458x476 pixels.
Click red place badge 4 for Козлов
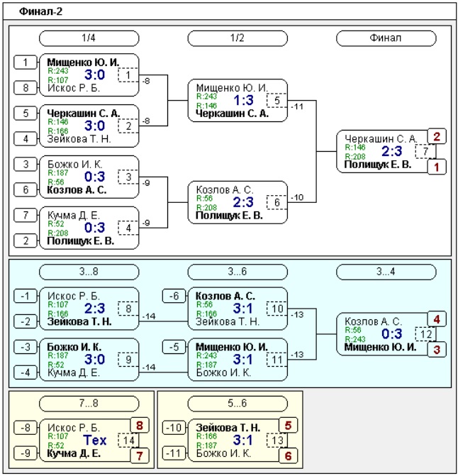coord(437,319)
